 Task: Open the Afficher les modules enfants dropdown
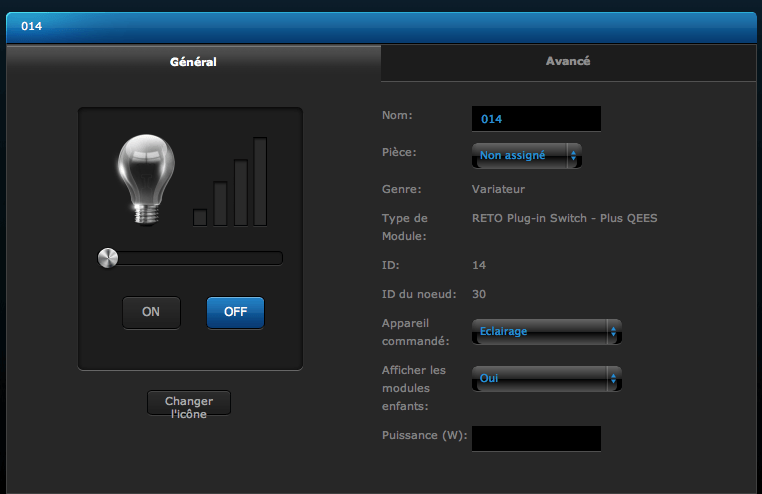pyautogui.click(x=547, y=379)
